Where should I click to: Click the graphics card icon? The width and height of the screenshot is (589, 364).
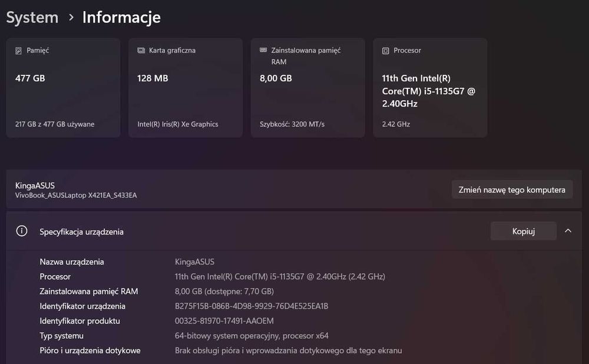[141, 51]
